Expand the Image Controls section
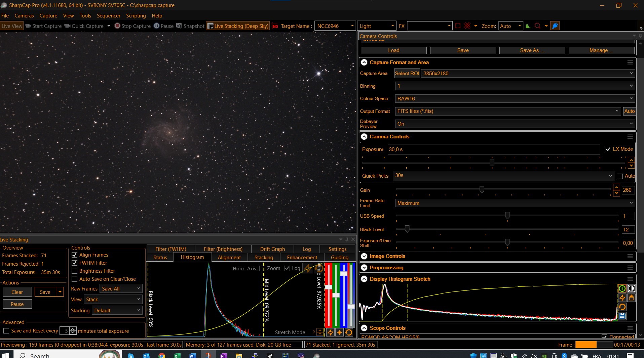644x358 pixels. coord(364,256)
